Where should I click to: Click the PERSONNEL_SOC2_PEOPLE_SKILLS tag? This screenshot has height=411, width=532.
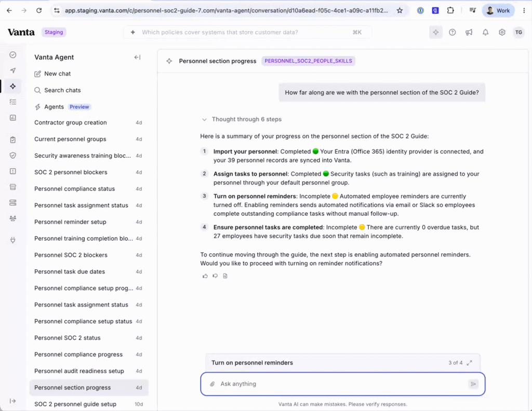tap(308, 61)
